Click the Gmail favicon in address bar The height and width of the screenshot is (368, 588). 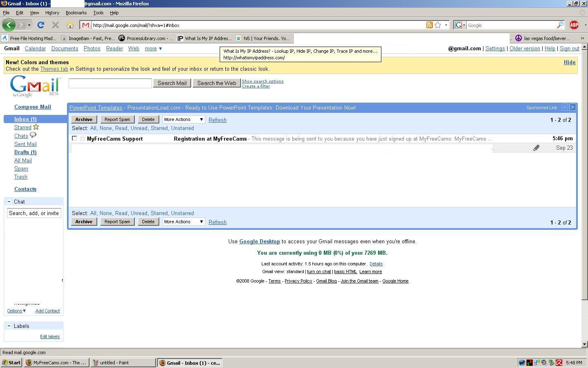pos(85,25)
